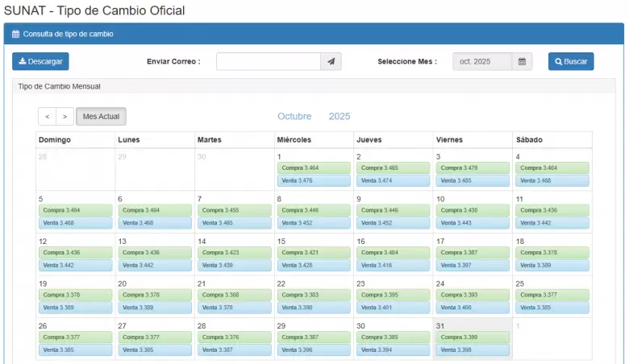The width and height of the screenshot is (629, 364).
Task: Click Venta 3.398 on October 31
Action: pos(473,350)
